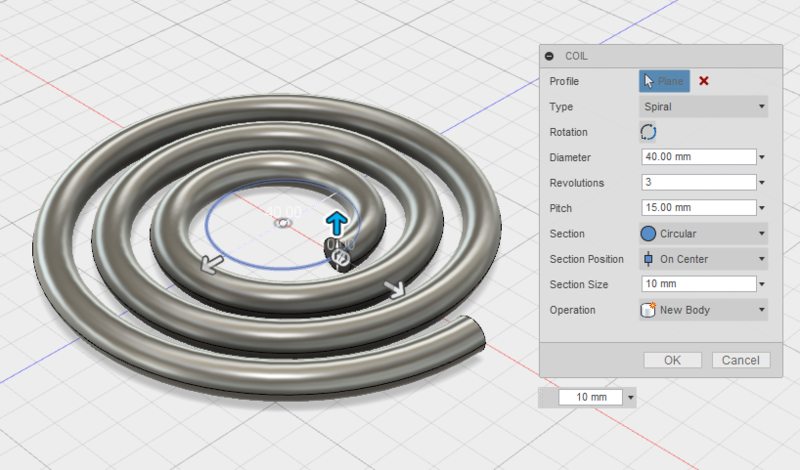
Task: Click the Diameter field with 40.00 mm
Action: tap(698, 157)
